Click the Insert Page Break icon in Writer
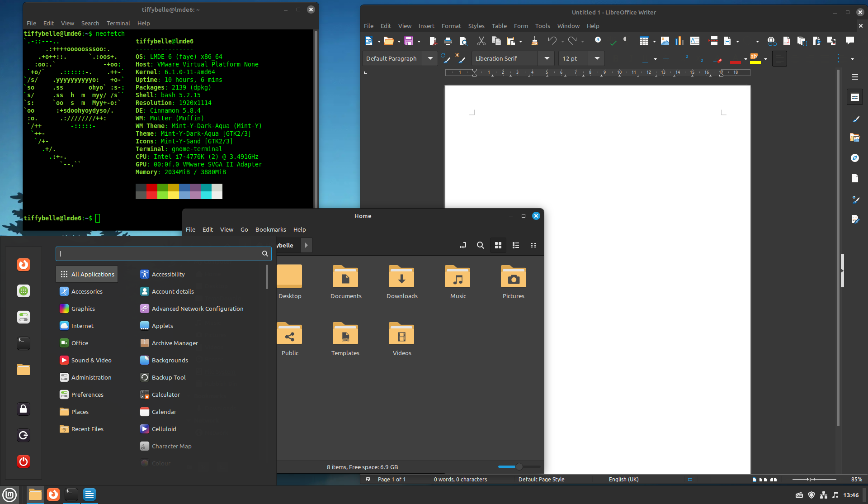The height and width of the screenshot is (504, 868). point(714,41)
